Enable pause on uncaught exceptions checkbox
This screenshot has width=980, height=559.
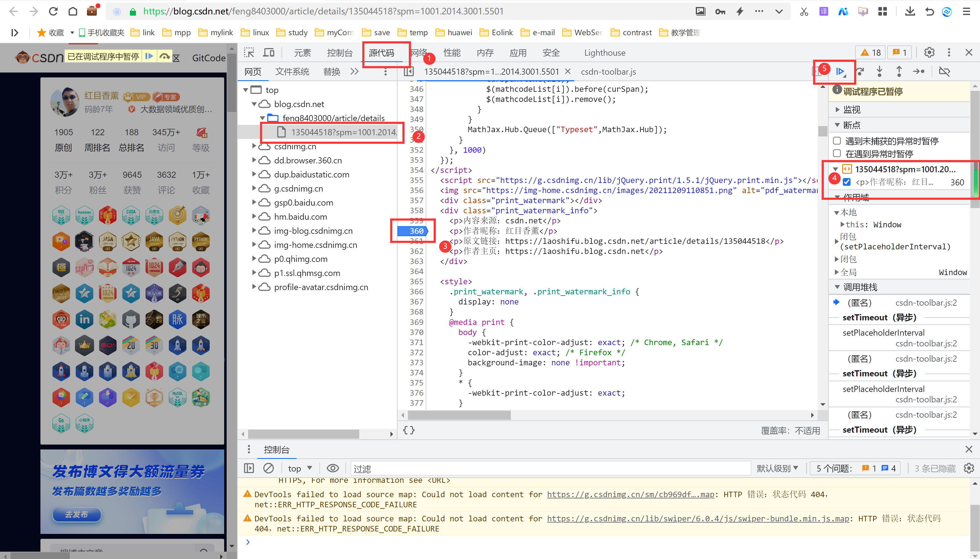pos(837,141)
